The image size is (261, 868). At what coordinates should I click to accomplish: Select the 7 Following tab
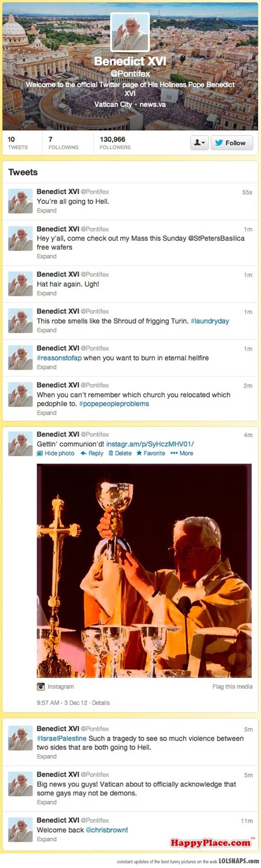(x=63, y=143)
